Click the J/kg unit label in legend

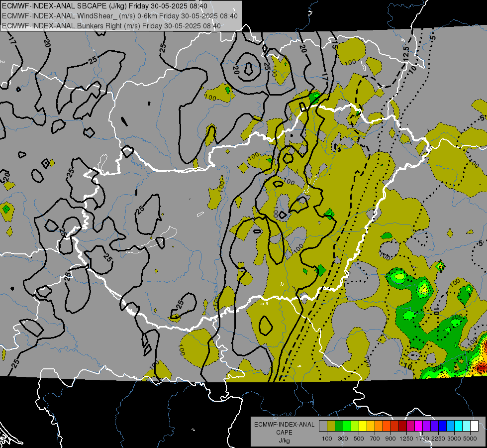284,441
